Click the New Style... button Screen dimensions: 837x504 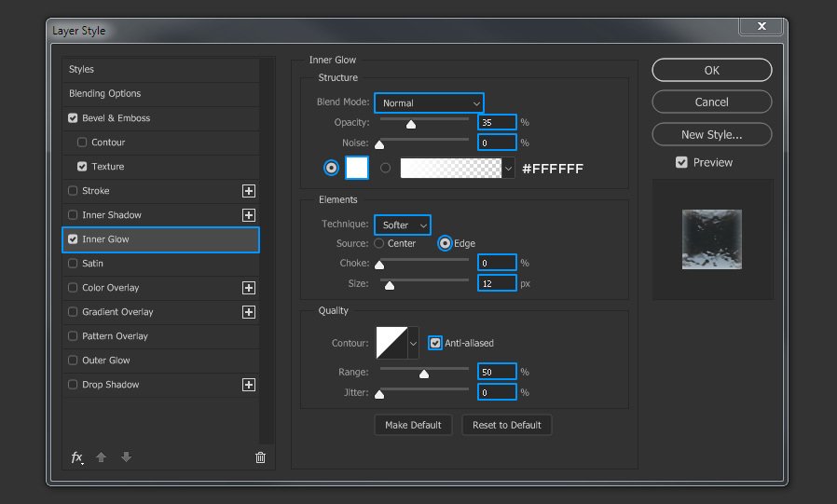tap(712, 134)
